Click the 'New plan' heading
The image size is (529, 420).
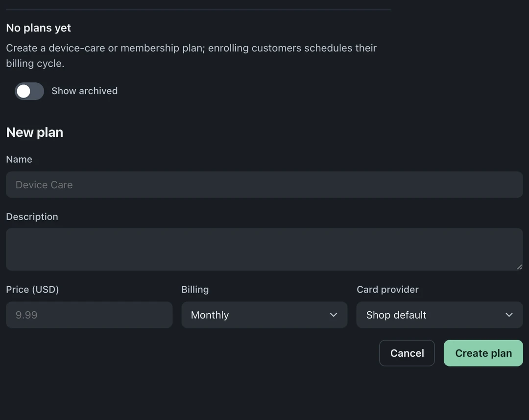[x=35, y=132]
